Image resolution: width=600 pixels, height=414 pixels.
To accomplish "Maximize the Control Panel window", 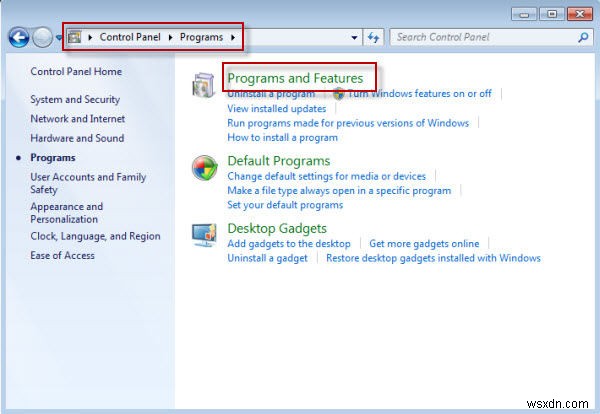I will pos(551,15).
